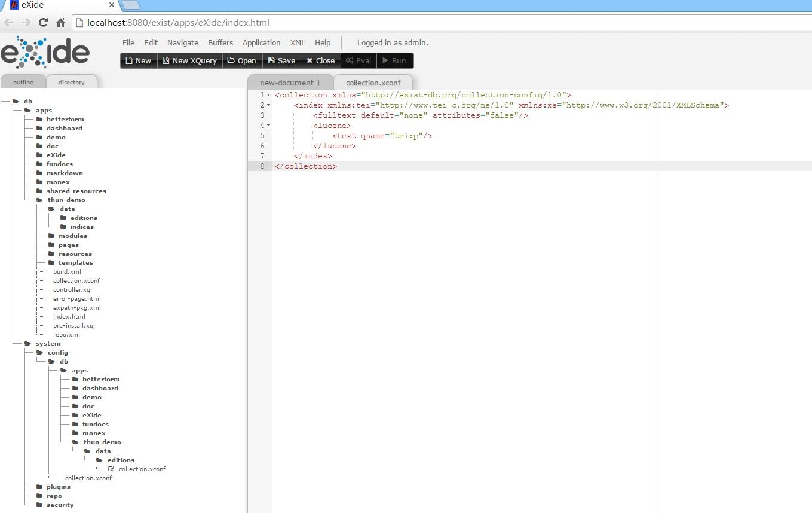
Task: Click the Open toolbar button
Action: point(242,60)
